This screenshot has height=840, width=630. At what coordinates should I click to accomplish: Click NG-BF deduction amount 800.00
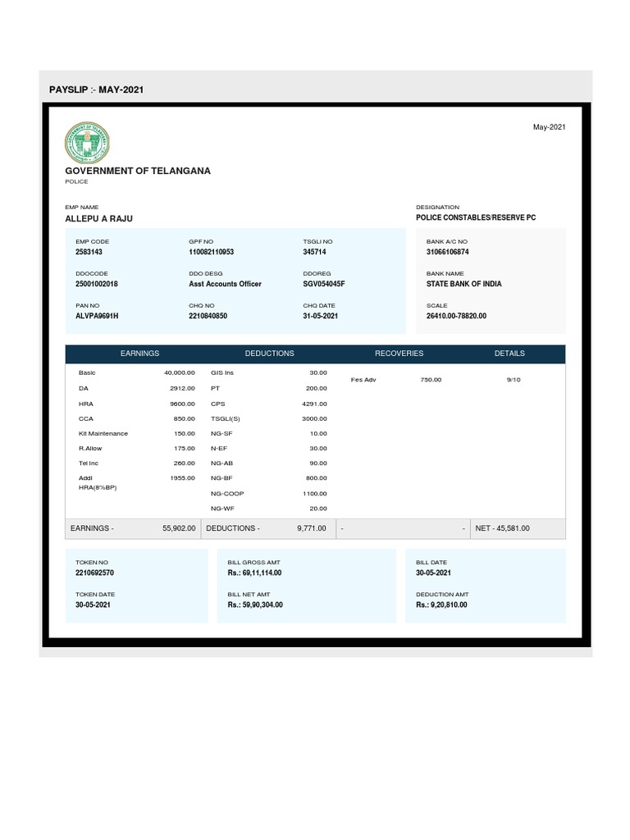click(x=317, y=478)
